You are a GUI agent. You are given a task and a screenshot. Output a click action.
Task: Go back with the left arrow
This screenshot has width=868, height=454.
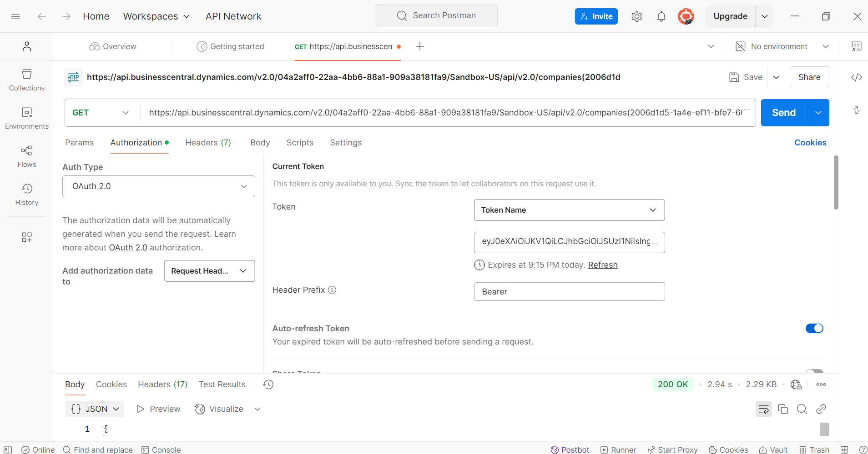click(42, 16)
